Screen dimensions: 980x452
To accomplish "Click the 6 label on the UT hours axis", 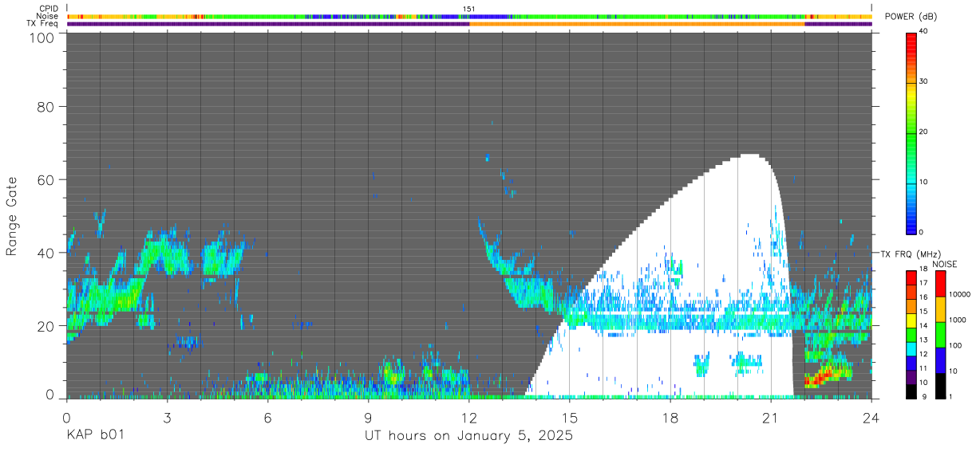I will pos(267,417).
